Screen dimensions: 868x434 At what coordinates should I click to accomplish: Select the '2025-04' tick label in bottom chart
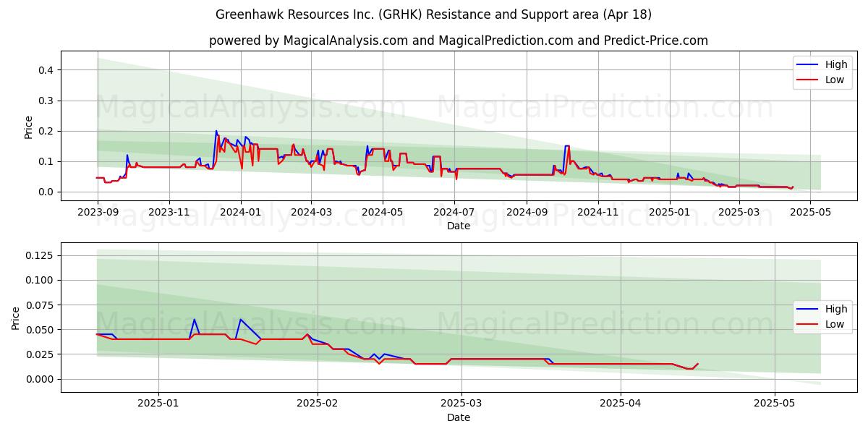621,404
